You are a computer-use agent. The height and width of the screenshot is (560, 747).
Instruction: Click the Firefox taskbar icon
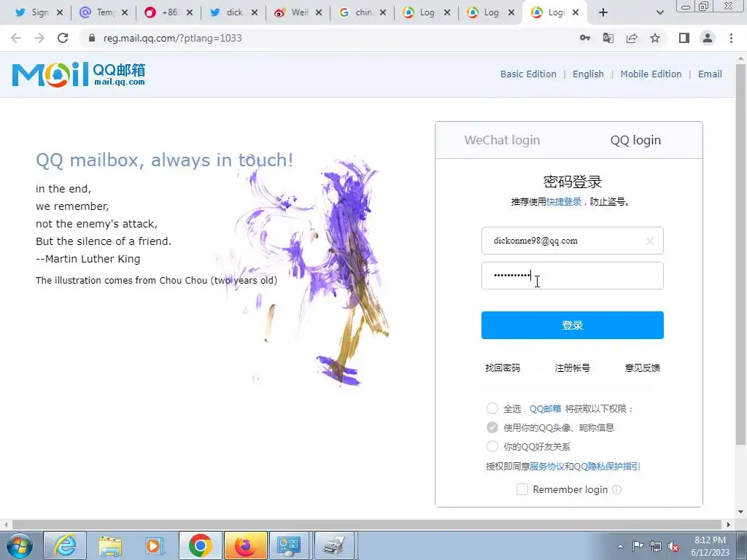(245, 545)
